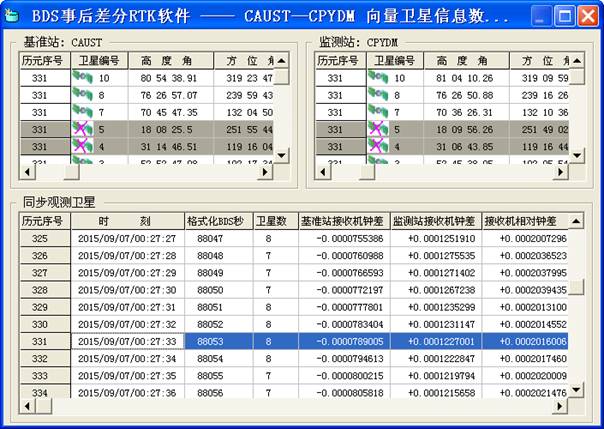The height and width of the screenshot is (429, 604).
Task: Select crossed-out satellite 4 icon in CAUST table
Action: coord(81,146)
